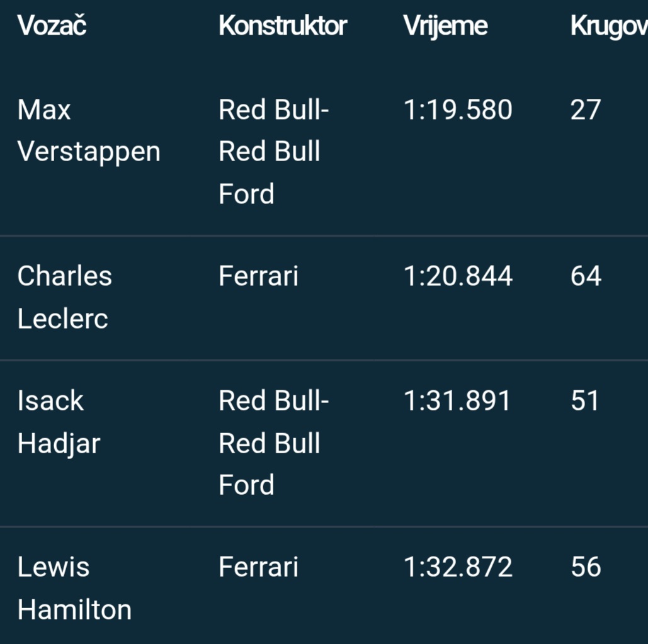Select the 1:19.580 lap time
Image resolution: width=648 pixels, height=644 pixels.
pyautogui.click(x=458, y=110)
